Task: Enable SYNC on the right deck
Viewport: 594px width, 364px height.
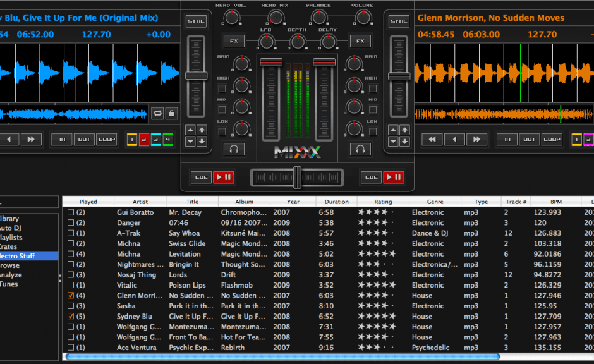Action: 399,20
